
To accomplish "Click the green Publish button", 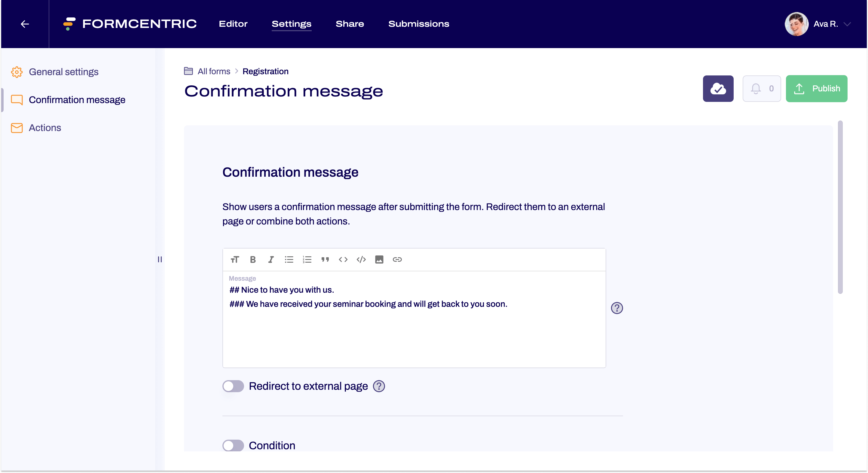I will click(x=816, y=89).
